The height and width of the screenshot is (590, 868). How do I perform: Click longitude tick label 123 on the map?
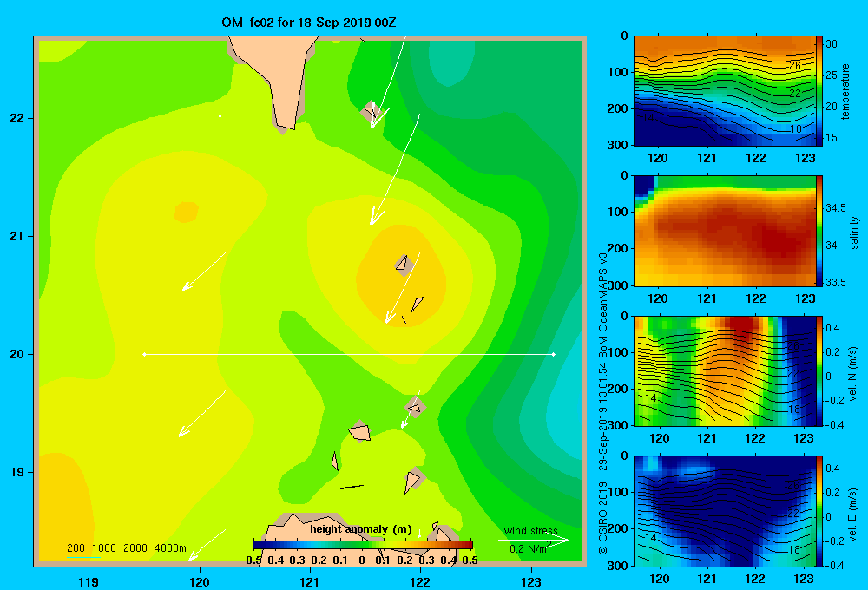pyautogui.click(x=531, y=581)
